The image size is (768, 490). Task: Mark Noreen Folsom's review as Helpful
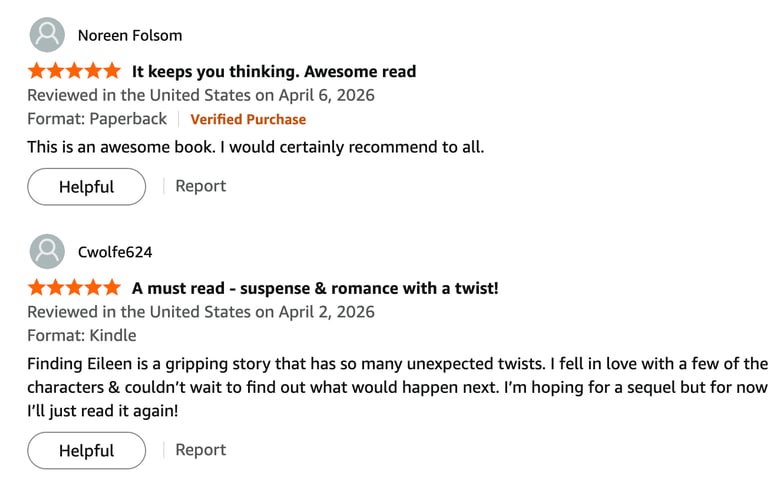click(86, 186)
